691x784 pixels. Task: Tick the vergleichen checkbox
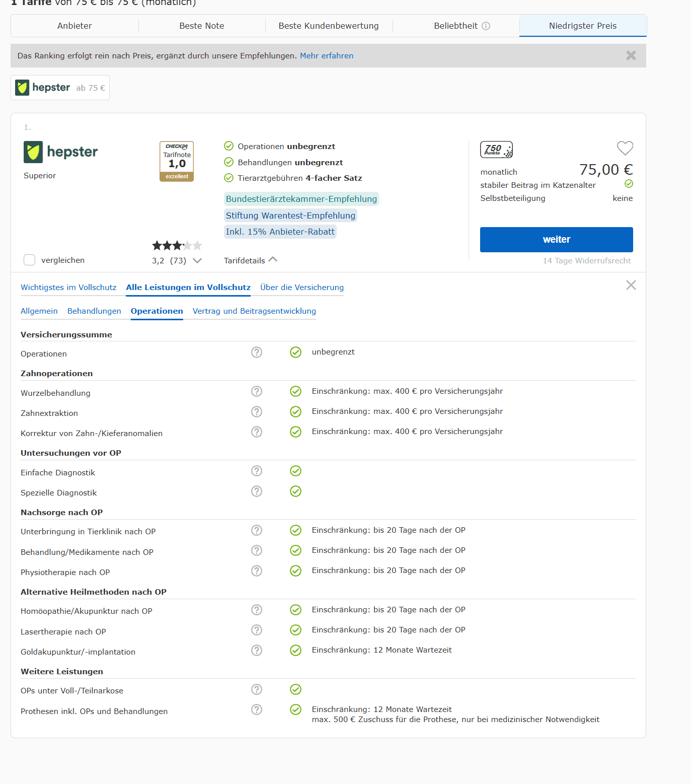click(x=30, y=260)
